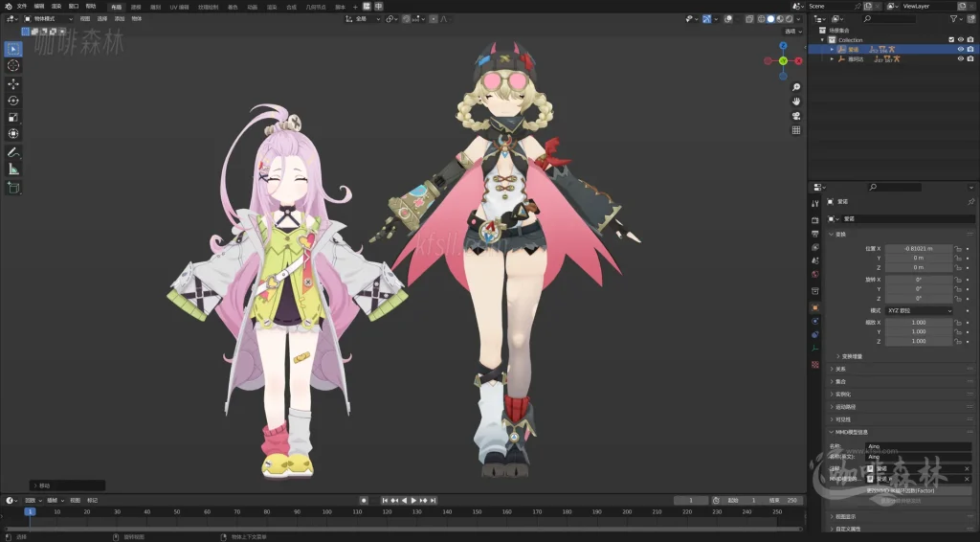Jump to timeline end frame button
This screenshot has width=980, height=542.
(x=433, y=501)
